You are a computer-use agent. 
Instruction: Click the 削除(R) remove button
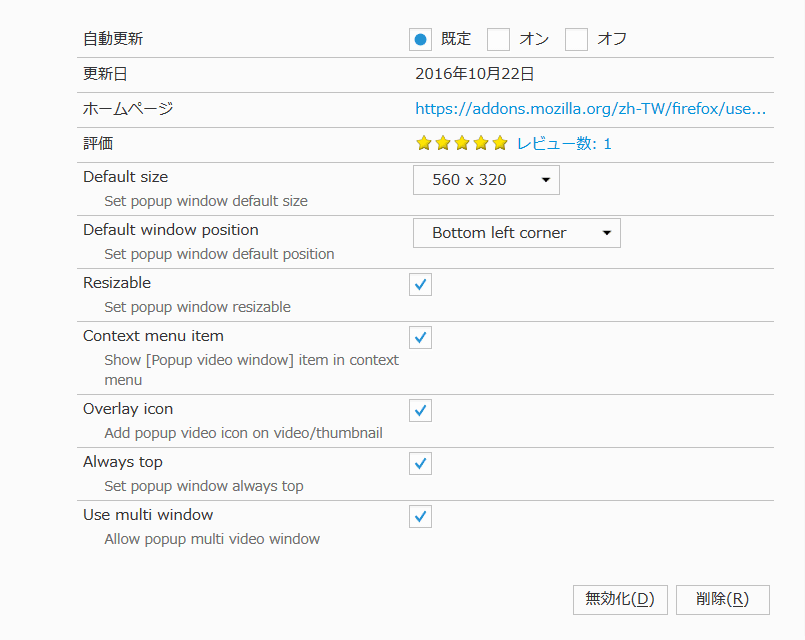tap(722, 599)
